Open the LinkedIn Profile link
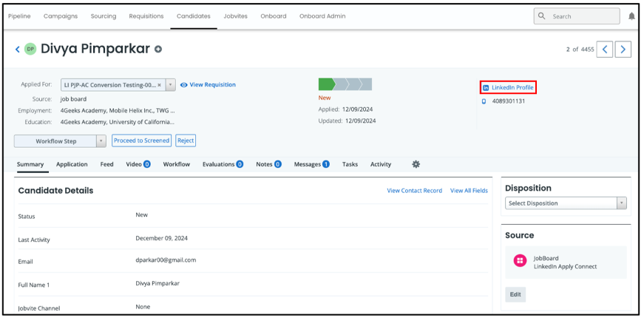 point(512,87)
